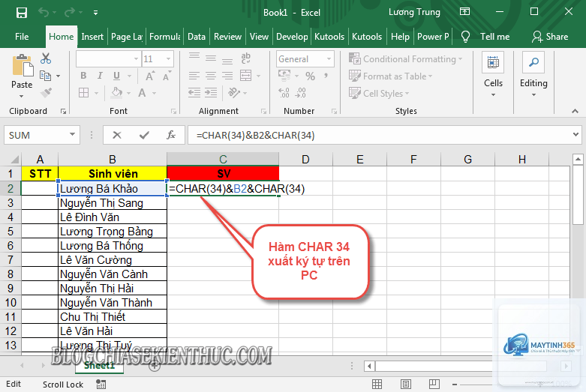Switch to the Developer tab

(x=292, y=37)
